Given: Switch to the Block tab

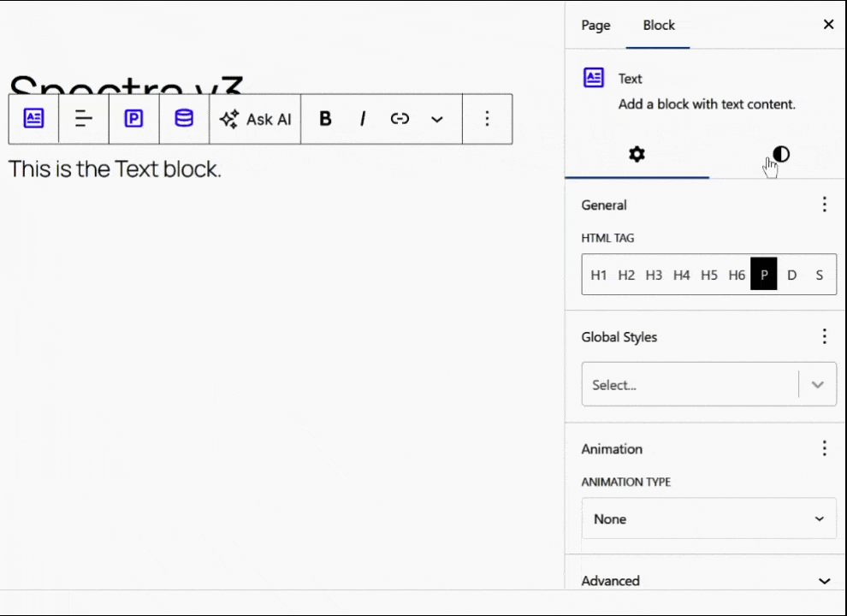Looking at the screenshot, I should pyautogui.click(x=659, y=25).
